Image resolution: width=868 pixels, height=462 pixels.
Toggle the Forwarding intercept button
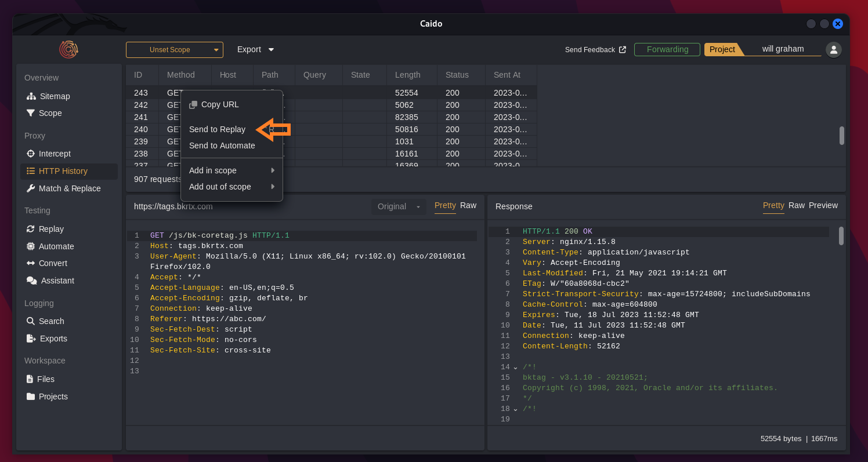pyautogui.click(x=667, y=49)
